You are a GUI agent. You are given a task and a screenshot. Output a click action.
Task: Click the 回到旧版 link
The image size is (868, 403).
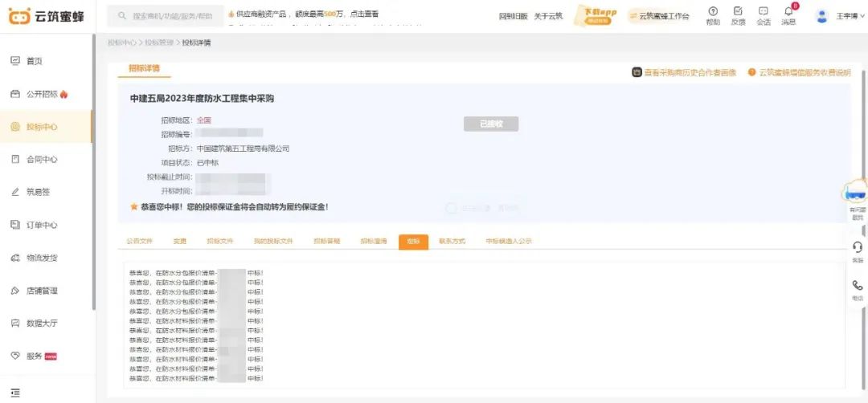[x=513, y=16]
